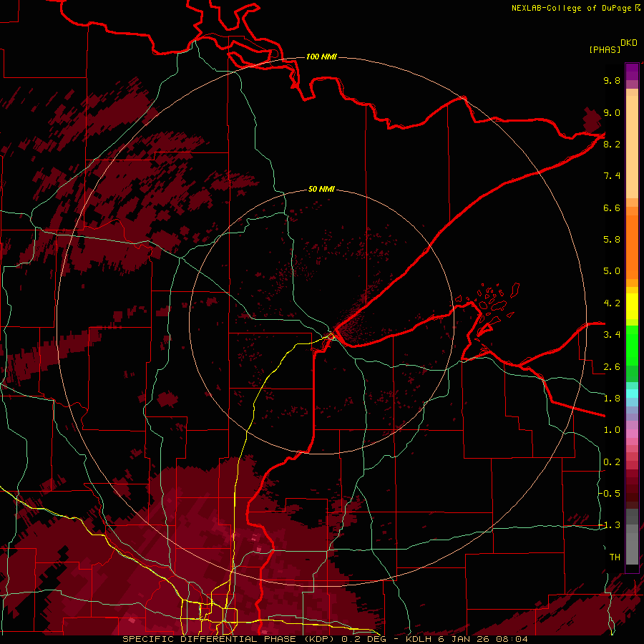Viewport: 644px width, 644px height.
Task: Click the [PHAS] label above the color scale
Action: tap(605, 49)
